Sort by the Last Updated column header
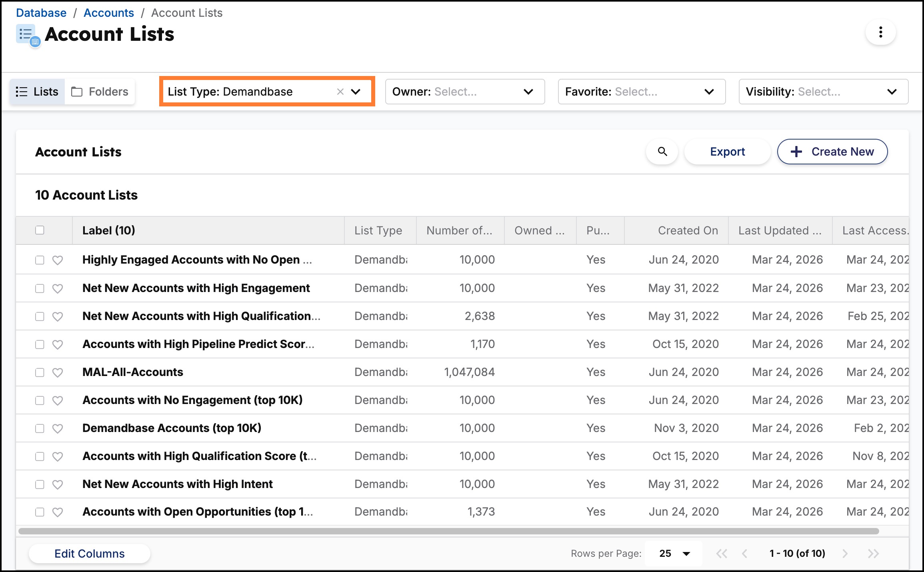 point(780,230)
